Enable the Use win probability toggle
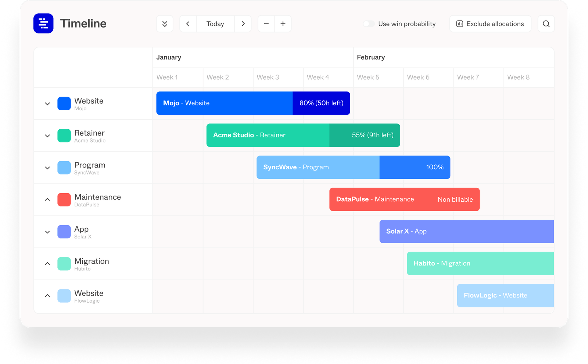Image resolution: width=588 pixels, height=364 pixels. pos(369,24)
